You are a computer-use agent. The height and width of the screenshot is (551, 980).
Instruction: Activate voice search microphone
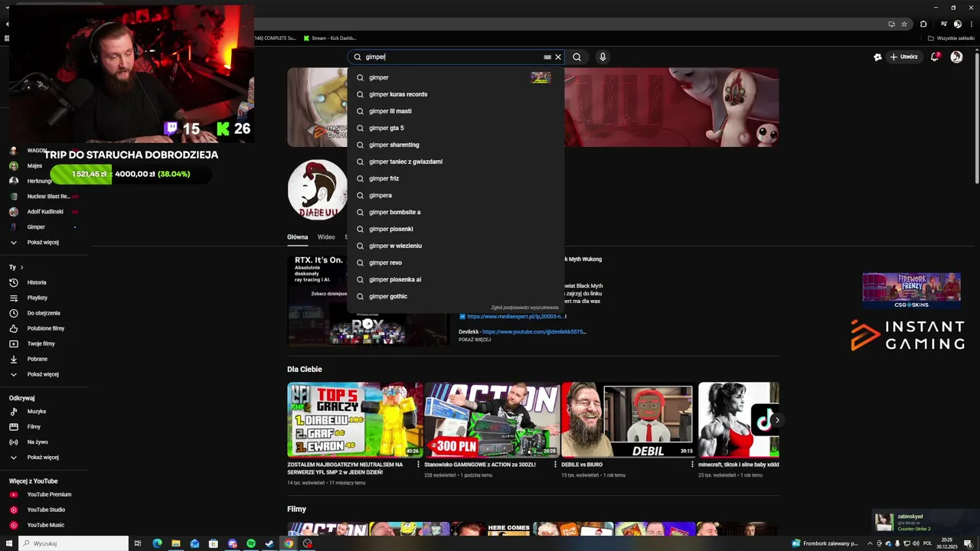pos(603,57)
